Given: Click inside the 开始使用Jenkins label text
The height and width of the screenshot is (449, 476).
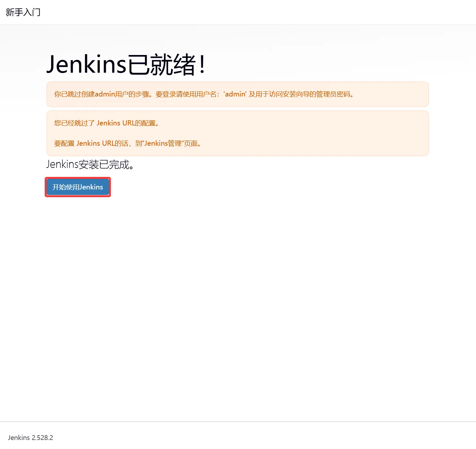Looking at the screenshot, I should 77,187.
